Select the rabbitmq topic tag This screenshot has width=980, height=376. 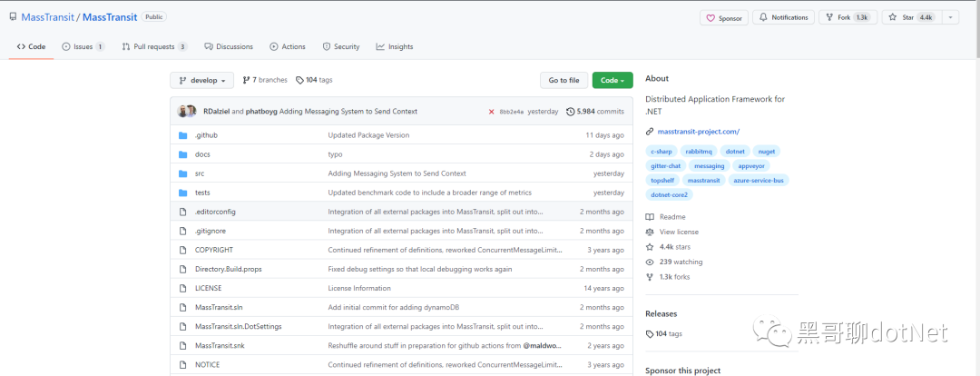click(698, 152)
